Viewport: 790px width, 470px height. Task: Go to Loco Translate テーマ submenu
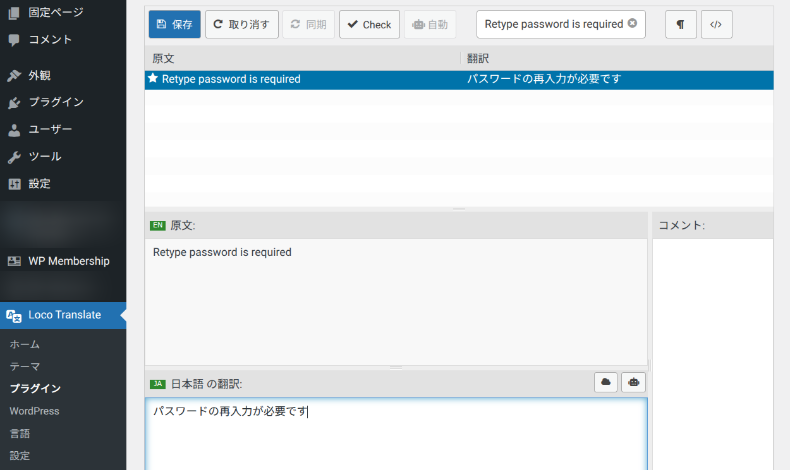tap(25, 367)
